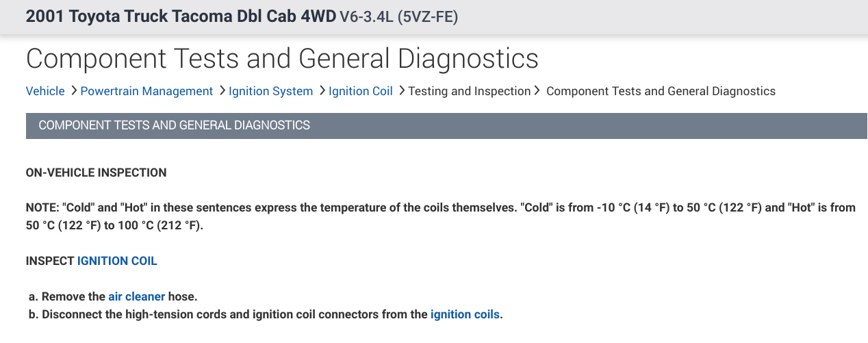Open the Powertrain Management breadcrumb
Viewport: 868px width, 343px height.
[146, 91]
